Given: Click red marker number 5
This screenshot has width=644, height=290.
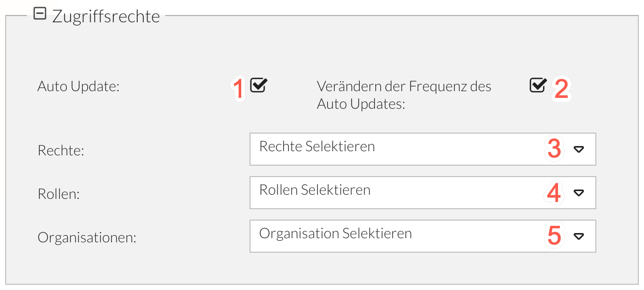Looking at the screenshot, I should pyautogui.click(x=554, y=236).
